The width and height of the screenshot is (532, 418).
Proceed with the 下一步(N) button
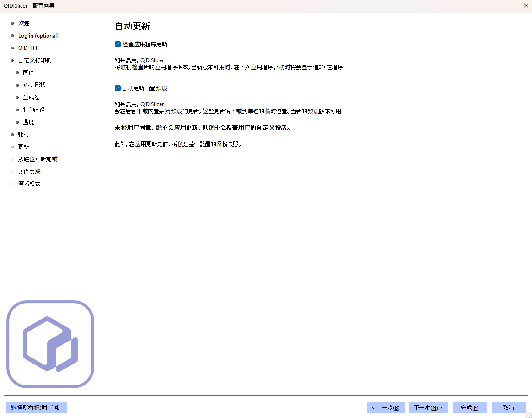click(x=429, y=408)
